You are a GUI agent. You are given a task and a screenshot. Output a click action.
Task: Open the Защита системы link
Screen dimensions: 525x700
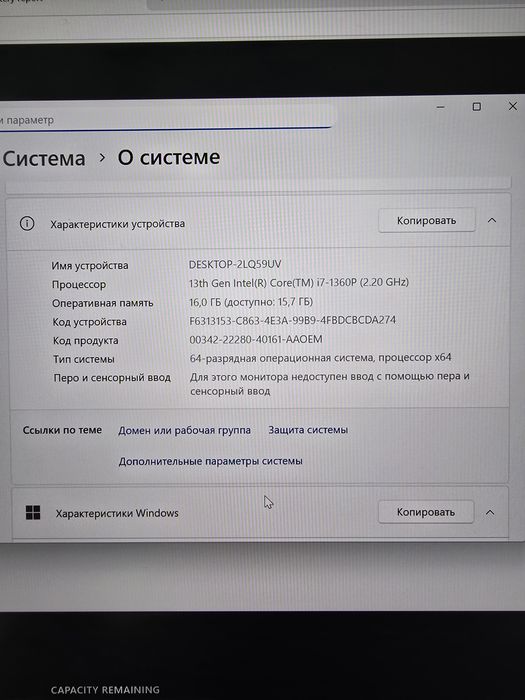click(308, 430)
